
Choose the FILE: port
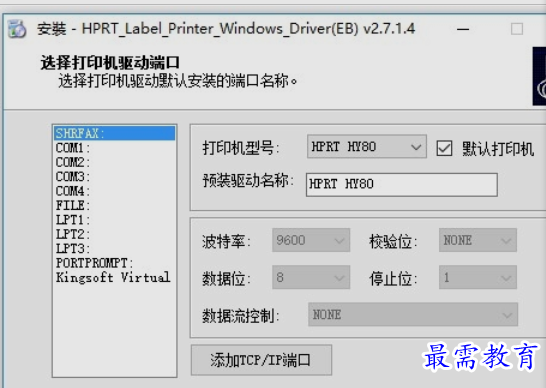tap(114, 205)
